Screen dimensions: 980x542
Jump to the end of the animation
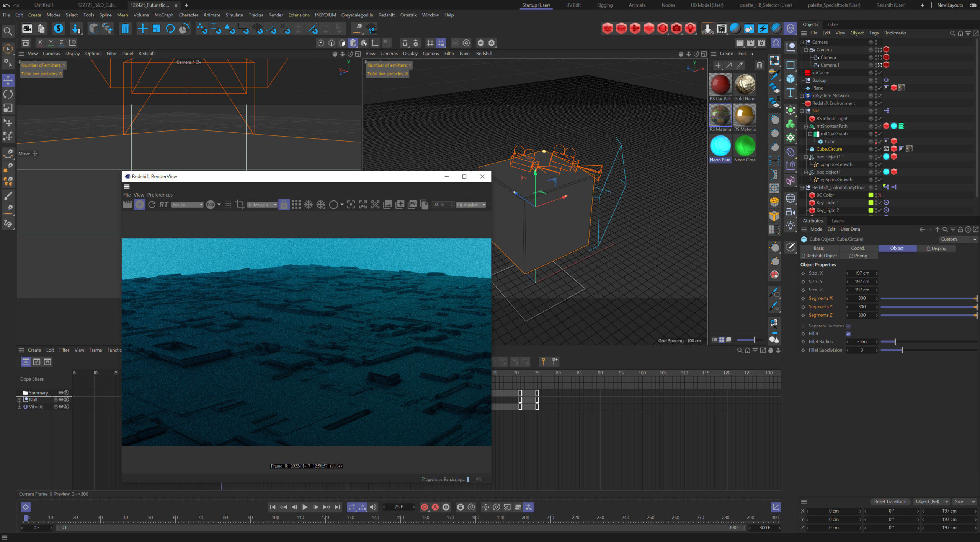[x=337, y=507]
